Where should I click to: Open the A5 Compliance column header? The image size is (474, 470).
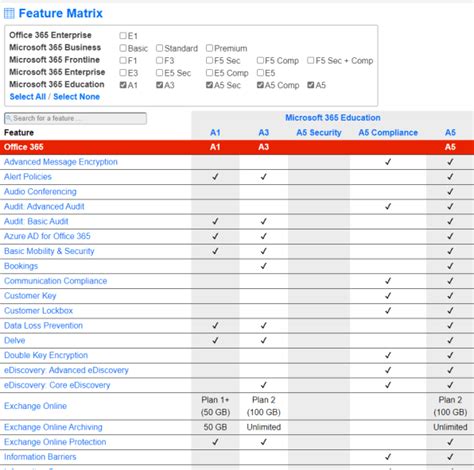click(388, 133)
